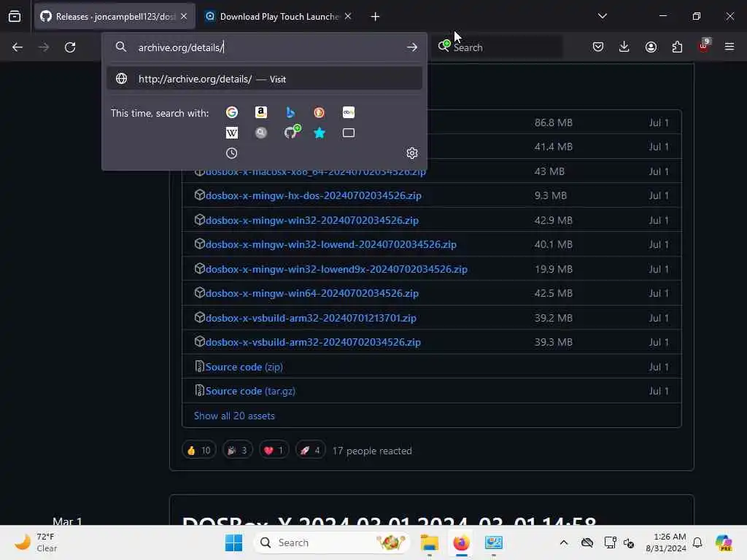Open the uBlock Origin extension icon

(x=704, y=46)
